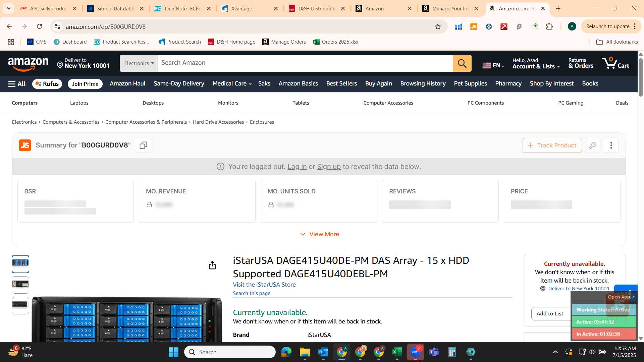
Task: Open the Windows Start menu
Action: coord(173,352)
